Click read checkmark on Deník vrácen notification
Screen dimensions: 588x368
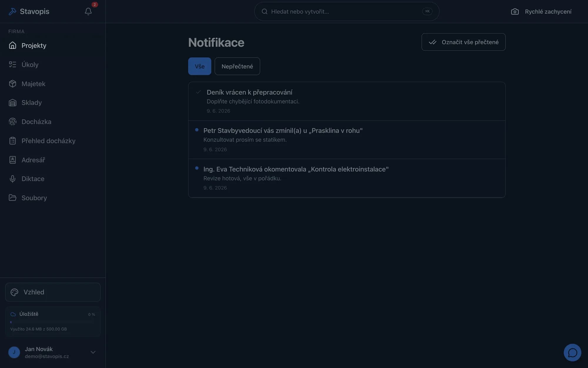pos(198,92)
